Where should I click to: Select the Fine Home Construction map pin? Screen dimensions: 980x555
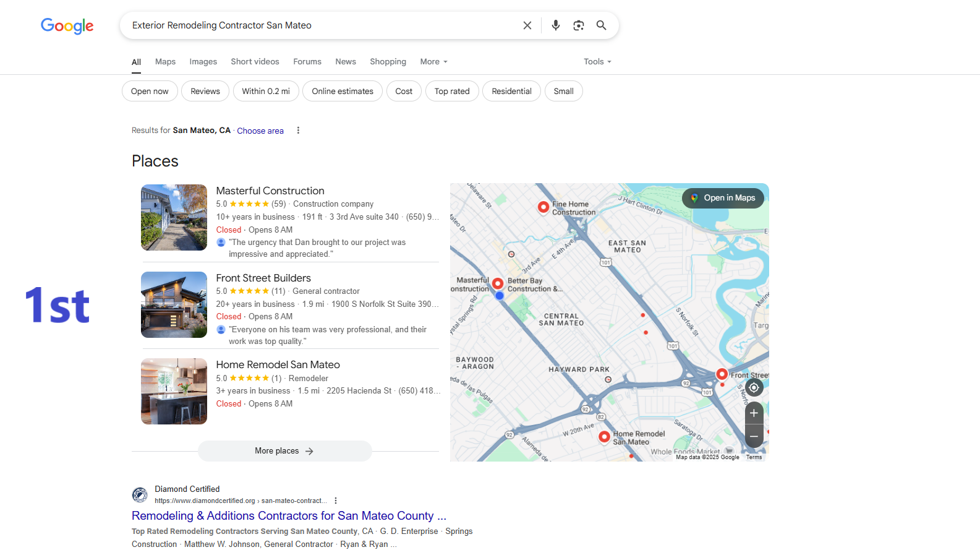point(543,207)
